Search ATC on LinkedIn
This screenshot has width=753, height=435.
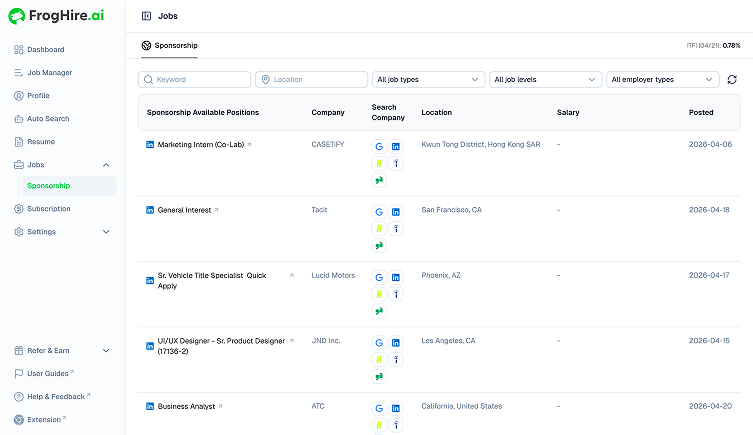[x=396, y=408]
